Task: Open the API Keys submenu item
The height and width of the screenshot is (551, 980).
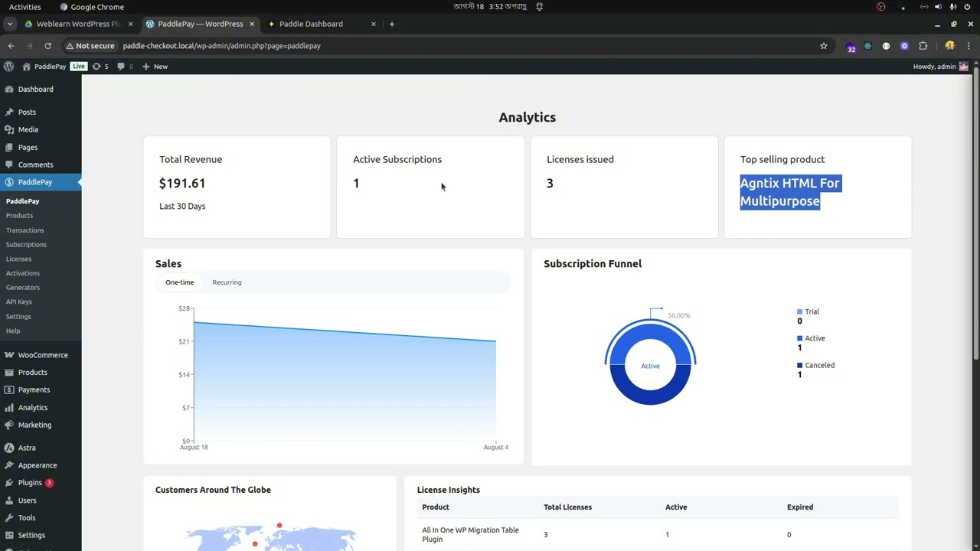Action: click(18, 302)
